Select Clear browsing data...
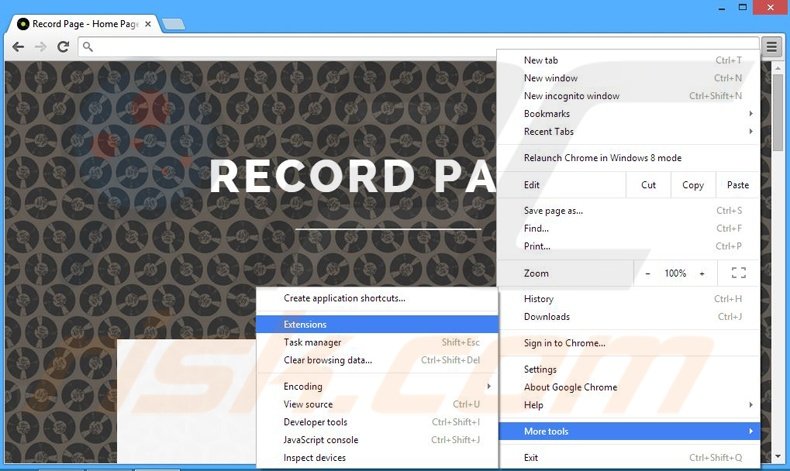Image resolution: width=790 pixels, height=471 pixels. click(377, 360)
